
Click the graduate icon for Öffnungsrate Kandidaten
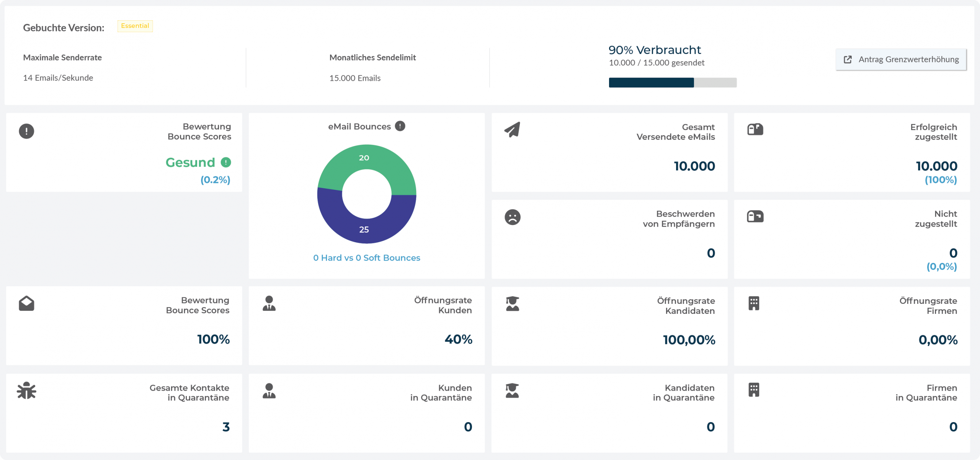click(512, 304)
